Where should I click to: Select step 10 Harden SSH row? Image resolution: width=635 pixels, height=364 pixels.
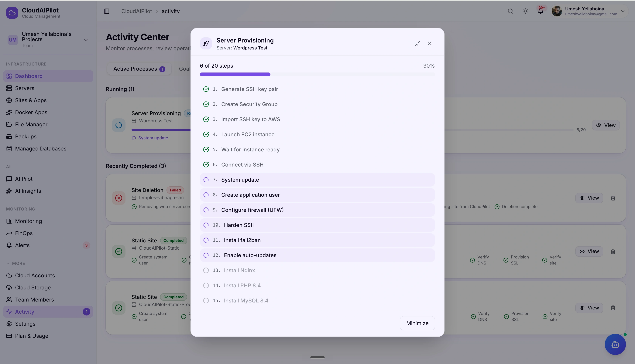coord(317,225)
